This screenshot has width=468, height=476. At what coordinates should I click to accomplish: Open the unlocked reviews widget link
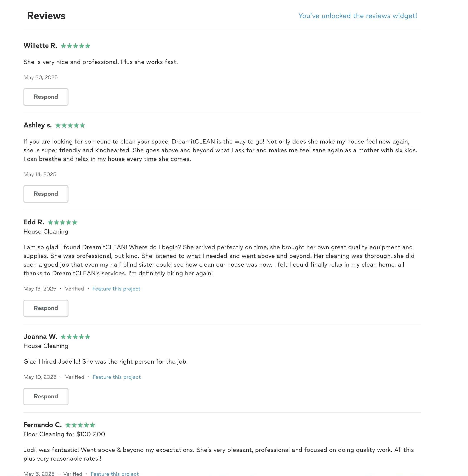coord(358,16)
